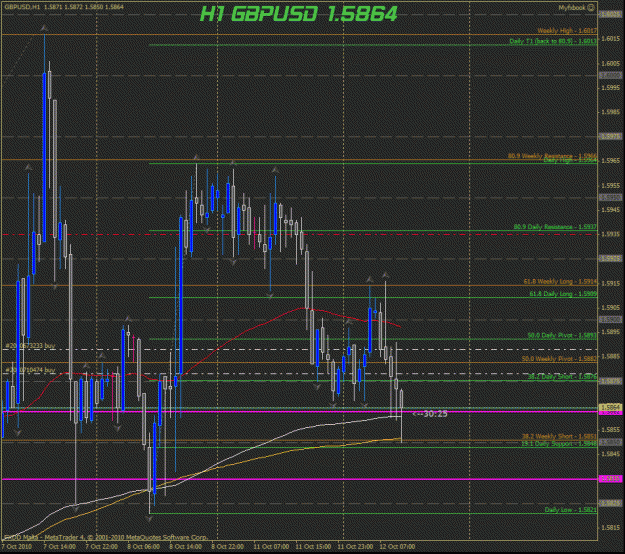625x554 pixels.
Task: Select the 'H1 GBPUSD 1.5864' chart title
Action: (299, 14)
